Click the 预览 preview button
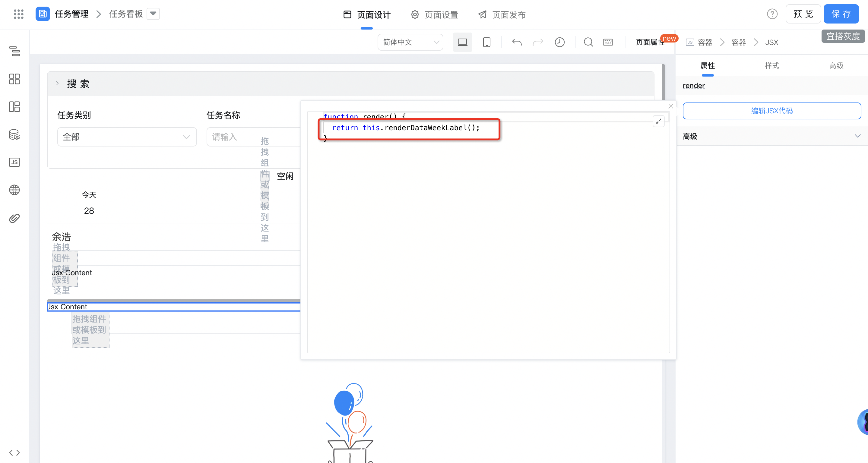This screenshot has width=868, height=463. pos(803,14)
